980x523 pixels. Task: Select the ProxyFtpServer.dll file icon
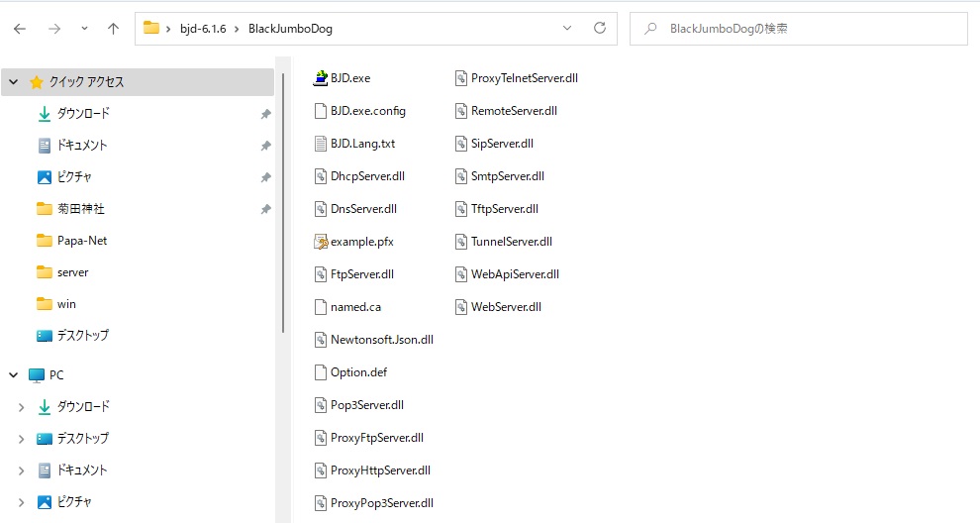[320, 437]
